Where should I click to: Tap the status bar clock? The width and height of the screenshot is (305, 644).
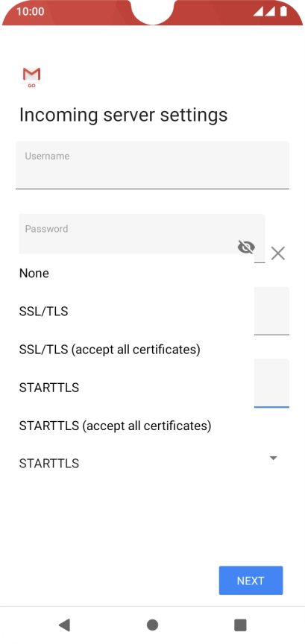pyautogui.click(x=30, y=11)
